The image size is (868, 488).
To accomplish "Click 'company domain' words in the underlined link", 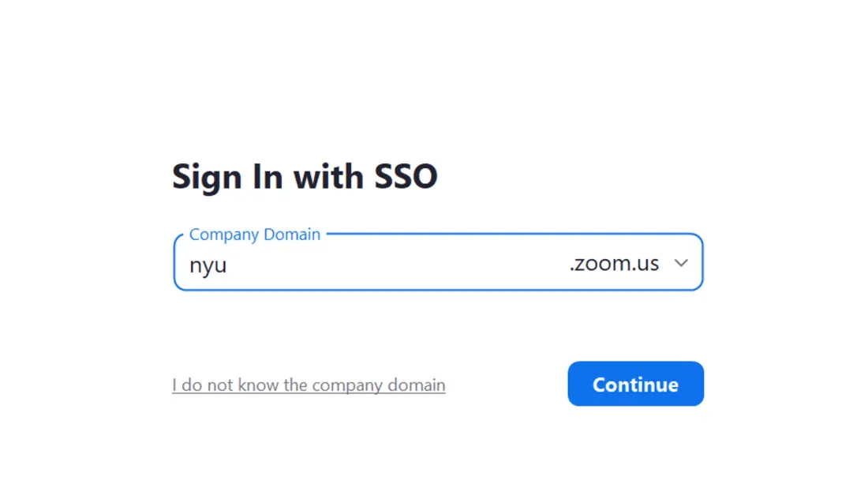I will click(379, 385).
